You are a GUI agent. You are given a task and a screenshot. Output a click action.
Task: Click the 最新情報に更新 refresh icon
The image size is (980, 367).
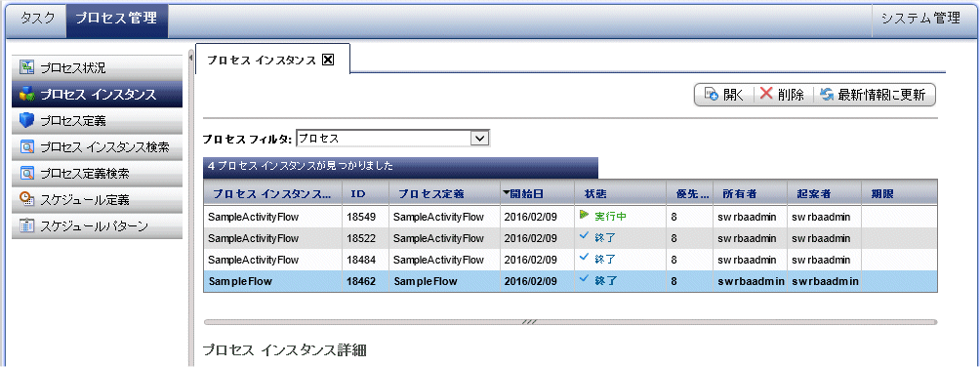pos(827,95)
